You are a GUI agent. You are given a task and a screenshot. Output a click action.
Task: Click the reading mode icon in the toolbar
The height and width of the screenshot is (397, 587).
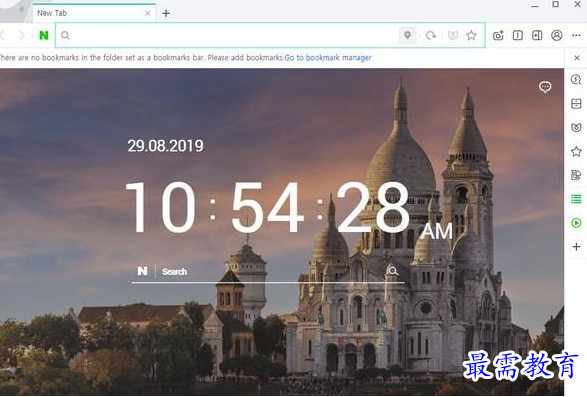coord(518,35)
